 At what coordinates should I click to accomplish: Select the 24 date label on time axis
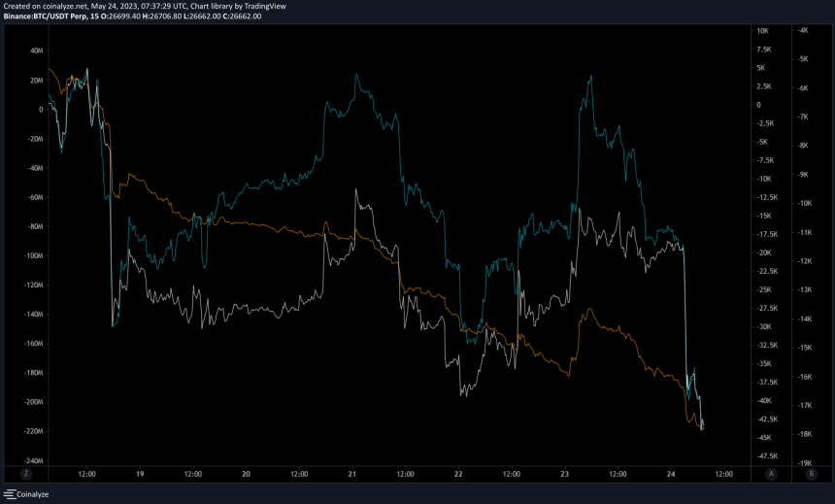coord(670,474)
